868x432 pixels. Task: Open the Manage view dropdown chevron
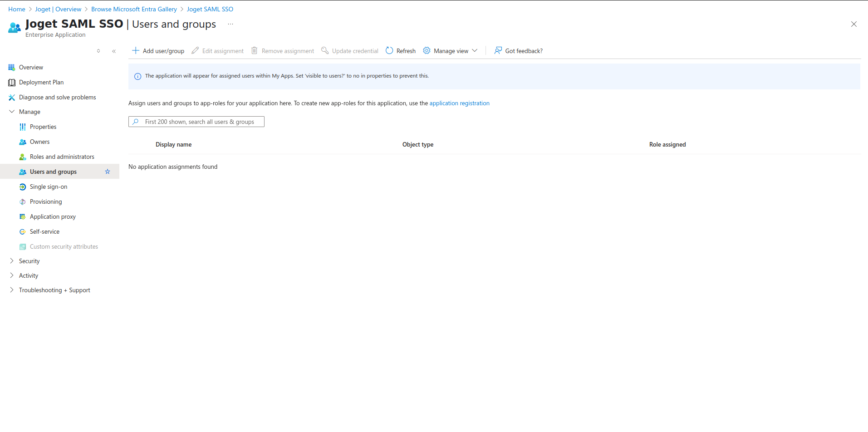475,50
